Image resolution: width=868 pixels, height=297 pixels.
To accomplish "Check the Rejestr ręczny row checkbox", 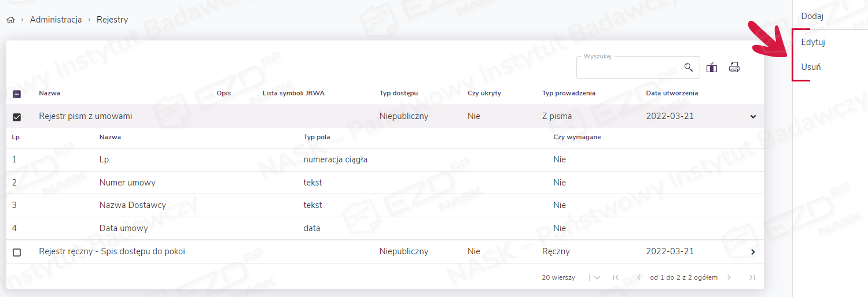I will click(x=17, y=253).
